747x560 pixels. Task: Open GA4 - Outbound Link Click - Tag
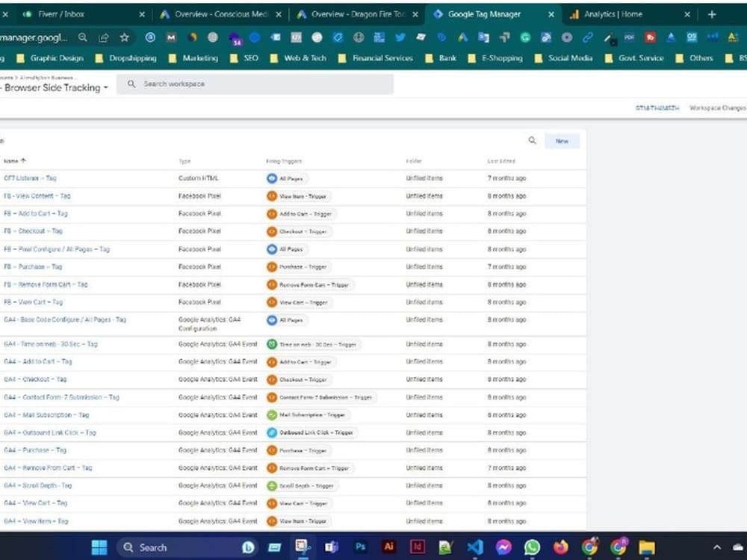[50, 432]
